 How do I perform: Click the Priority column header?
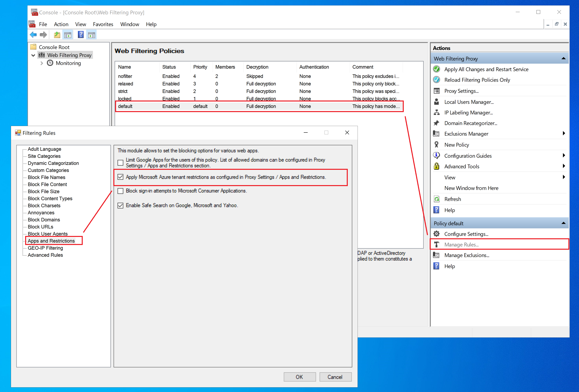(x=201, y=67)
